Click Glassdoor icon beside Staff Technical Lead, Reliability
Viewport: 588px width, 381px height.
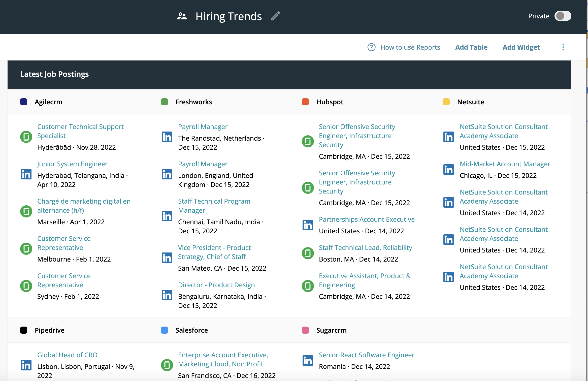(x=308, y=253)
